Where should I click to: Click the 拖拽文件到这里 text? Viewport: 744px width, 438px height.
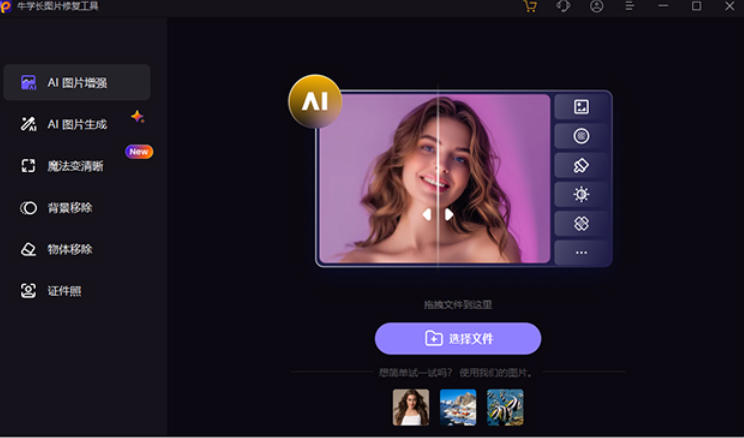(458, 305)
